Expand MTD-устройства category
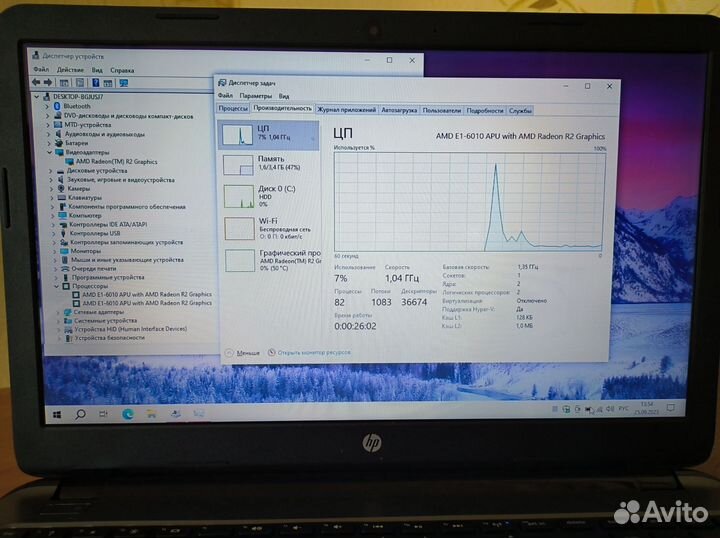The height and width of the screenshot is (538, 720). pos(48,125)
